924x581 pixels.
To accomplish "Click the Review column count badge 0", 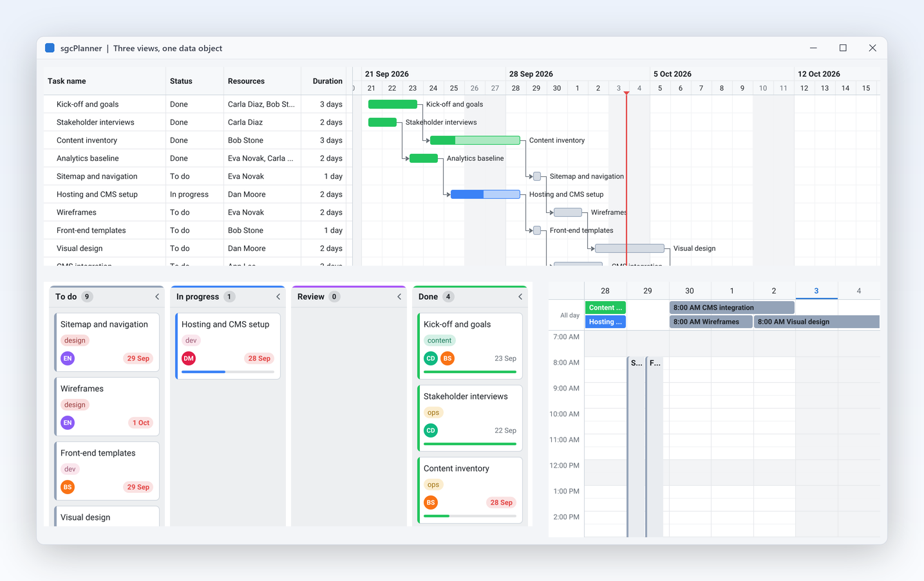I will 334,297.
